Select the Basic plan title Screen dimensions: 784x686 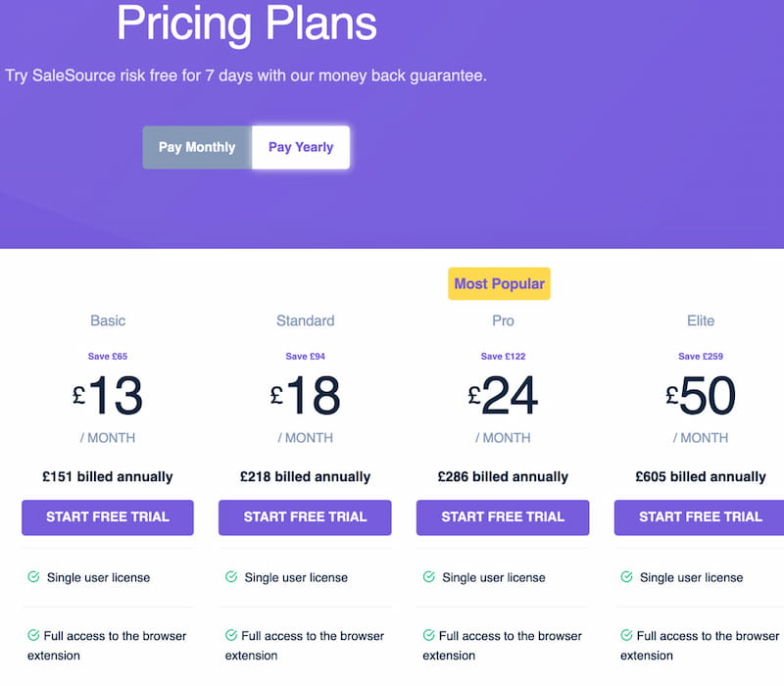pyautogui.click(x=108, y=320)
